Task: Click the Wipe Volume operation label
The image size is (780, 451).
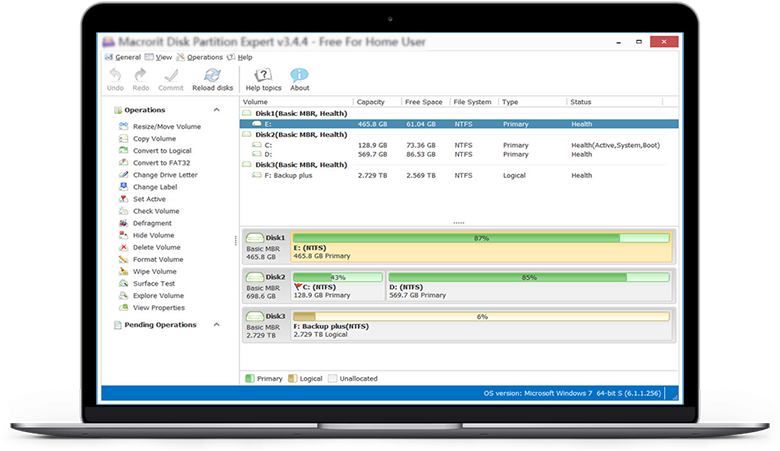Action: point(155,271)
